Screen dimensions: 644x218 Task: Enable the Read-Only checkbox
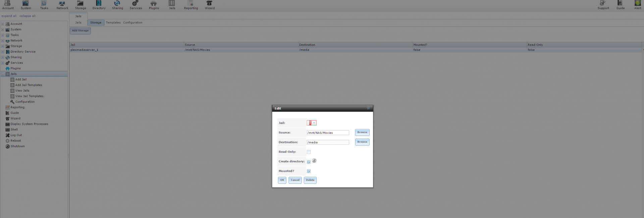point(309,152)
